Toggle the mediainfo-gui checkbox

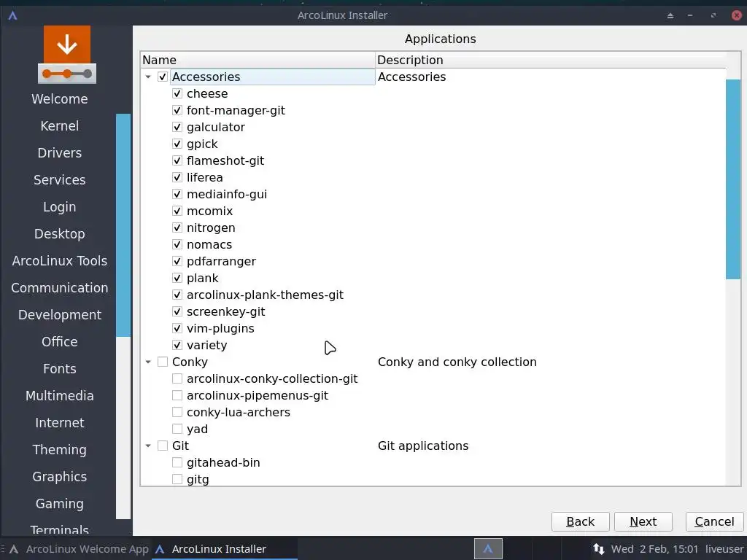pyautogui.click(x=177, y=194)
